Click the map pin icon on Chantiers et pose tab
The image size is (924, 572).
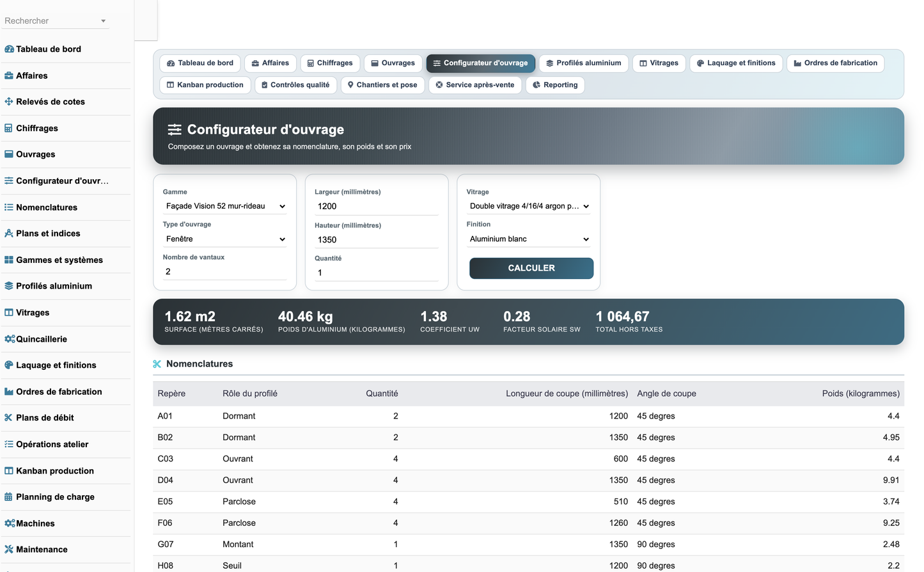(x=350, y=85)
